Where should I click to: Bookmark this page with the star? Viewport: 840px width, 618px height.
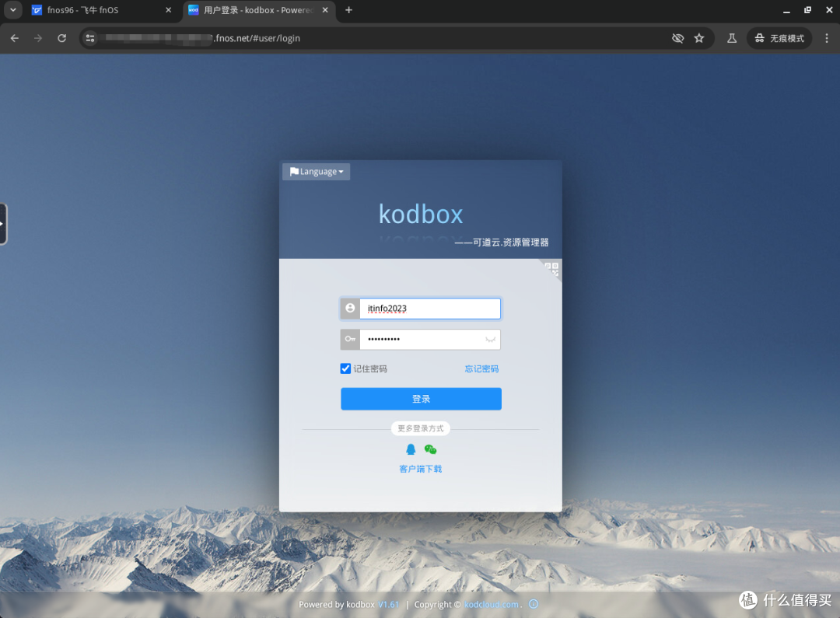[x=699, y=38]
